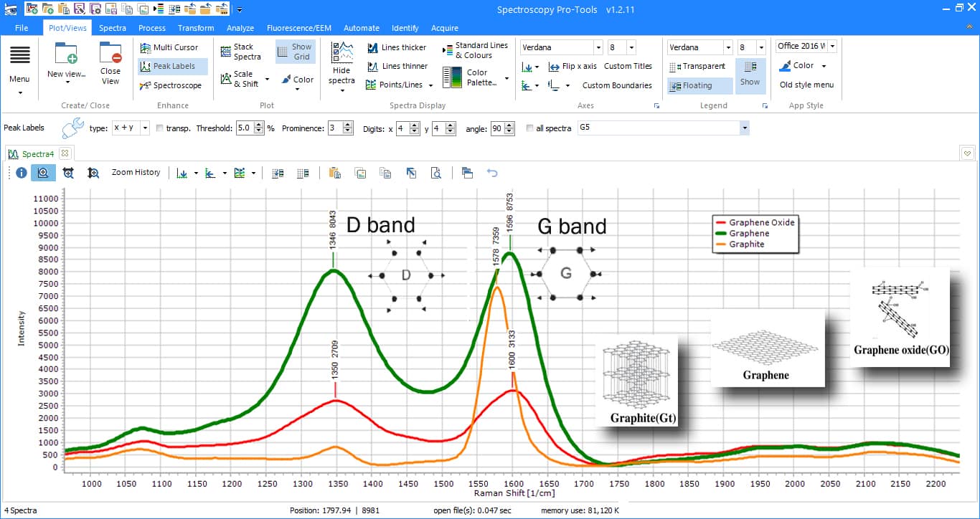Viewport: 980px width, 519px height.
Task: Open the Fluorescence/EEM tab
Action: tap(297, 28)
